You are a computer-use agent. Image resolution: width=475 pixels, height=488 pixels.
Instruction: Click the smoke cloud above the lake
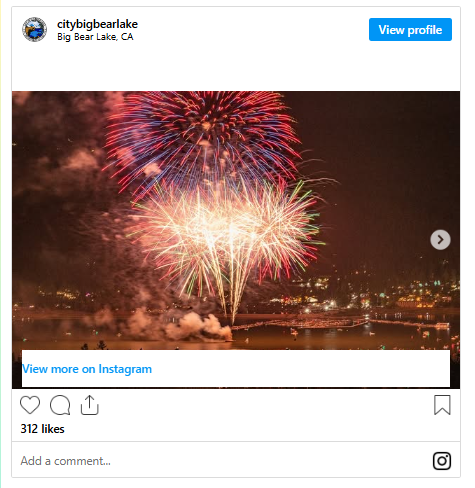tap(187, 325)
